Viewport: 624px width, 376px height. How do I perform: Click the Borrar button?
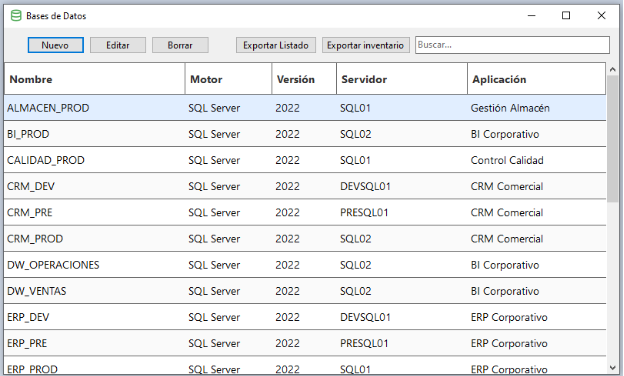(x=180, y=45)
